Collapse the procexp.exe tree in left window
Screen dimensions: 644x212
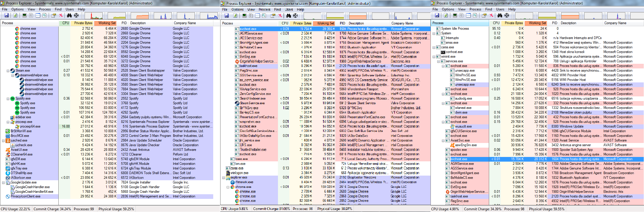pos(8,122)
